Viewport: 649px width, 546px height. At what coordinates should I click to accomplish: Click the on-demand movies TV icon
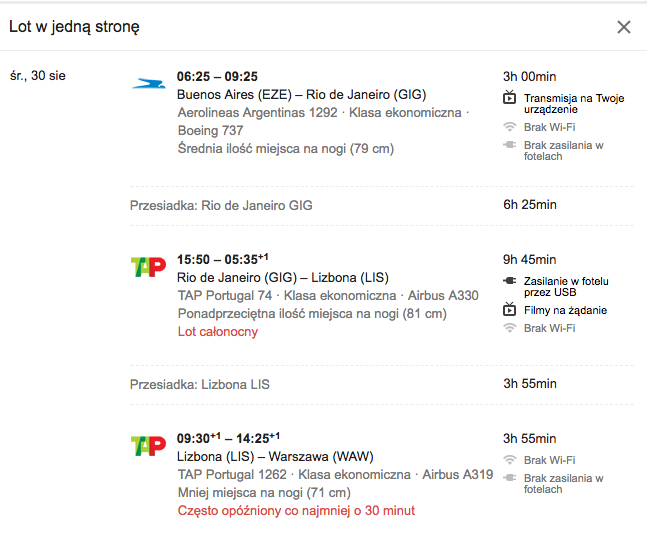[510, 309]
